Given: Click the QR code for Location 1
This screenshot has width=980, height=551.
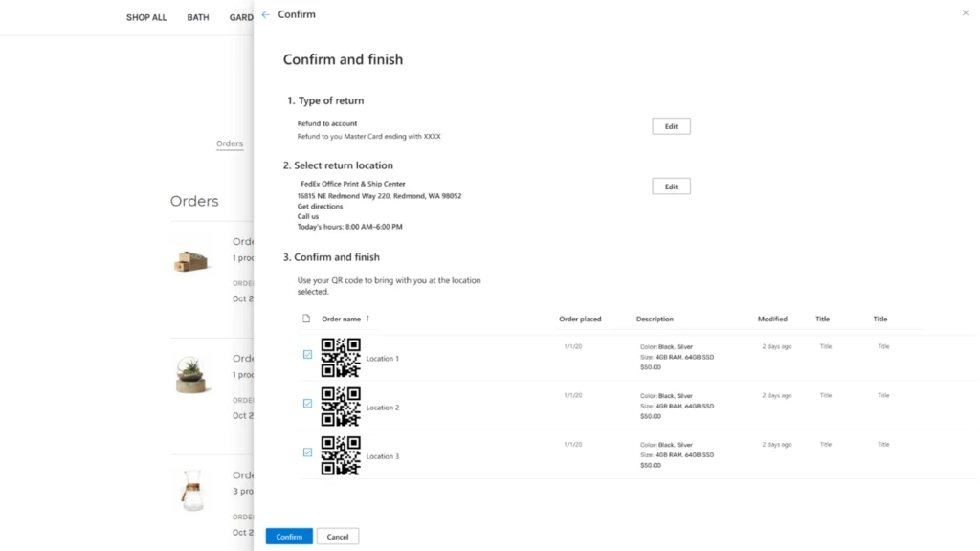Looking at the screenshot, I should (x=341, y=356).
